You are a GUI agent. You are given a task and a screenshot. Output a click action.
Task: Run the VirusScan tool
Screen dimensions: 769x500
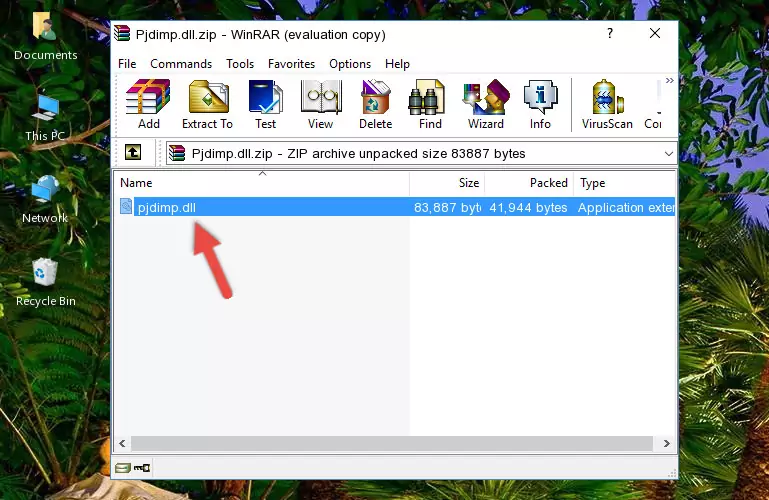607,104
